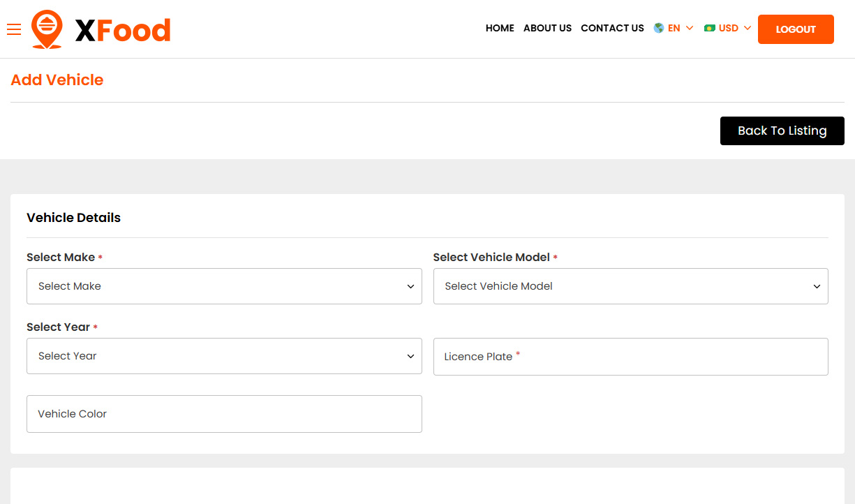The height and width of the screenshot is (504, 855).
Task: Open the Select Year dropdown
Action: (x=223, y=356)
